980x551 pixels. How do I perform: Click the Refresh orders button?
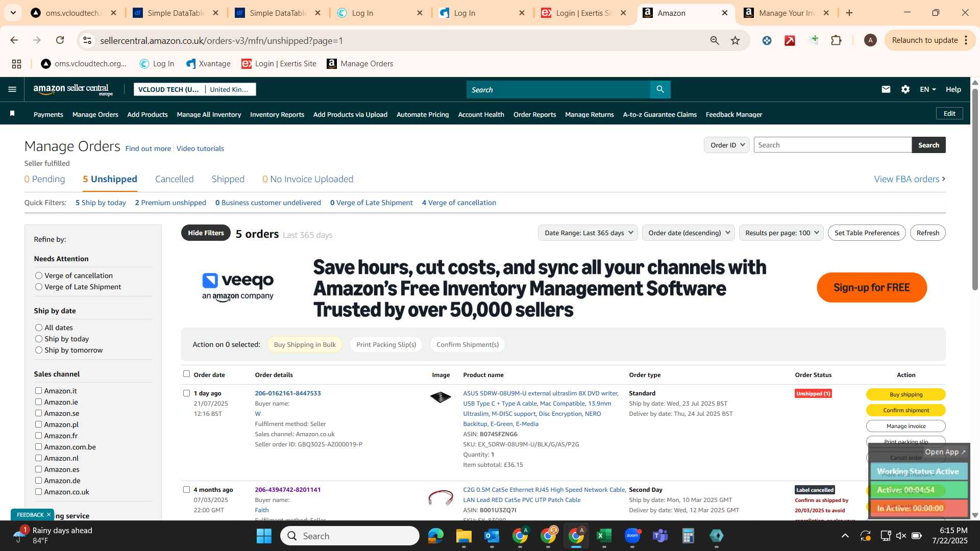pos(927,233)
